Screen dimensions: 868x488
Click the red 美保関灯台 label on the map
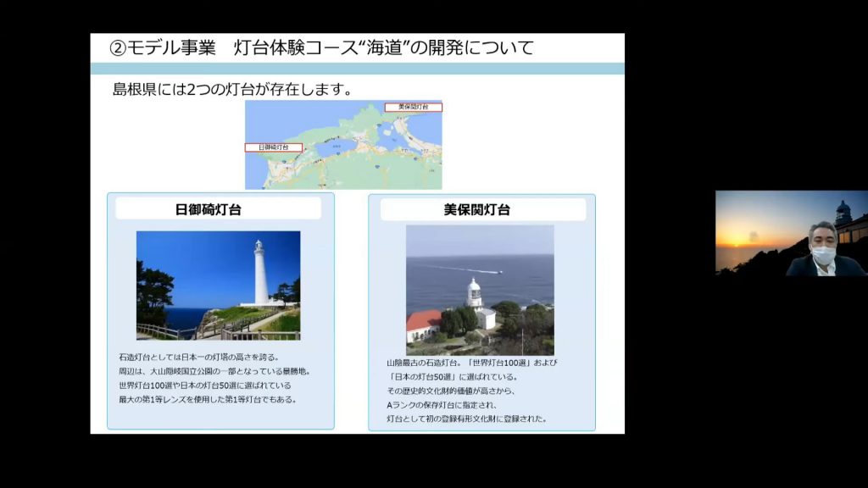[x=414, y=107]
